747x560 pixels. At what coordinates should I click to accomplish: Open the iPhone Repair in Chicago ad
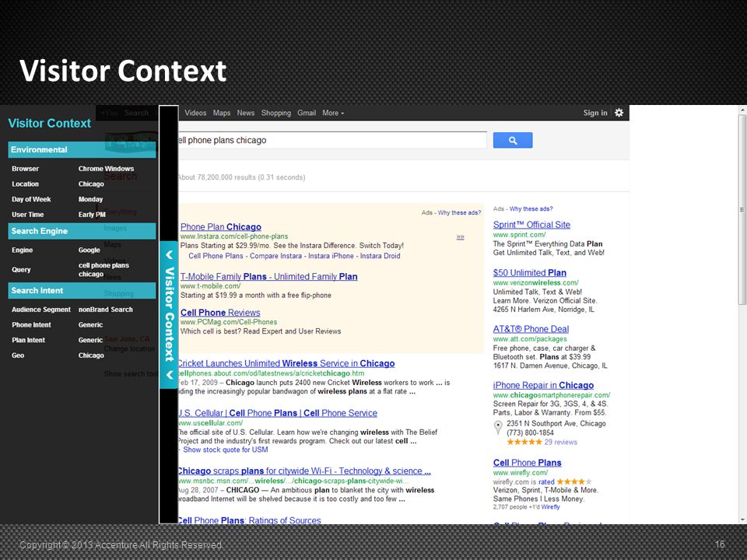coord(544,385)
